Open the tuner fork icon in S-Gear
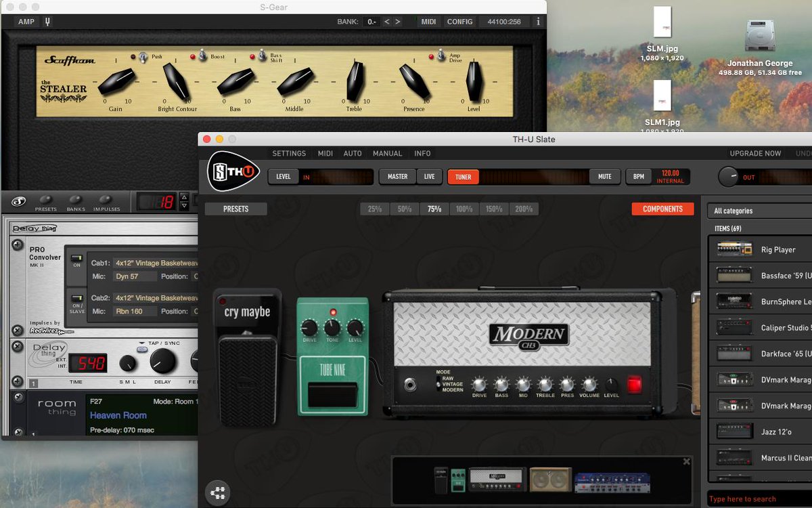The width and height of the screenshot is (812, 508). tap(47, 22)
